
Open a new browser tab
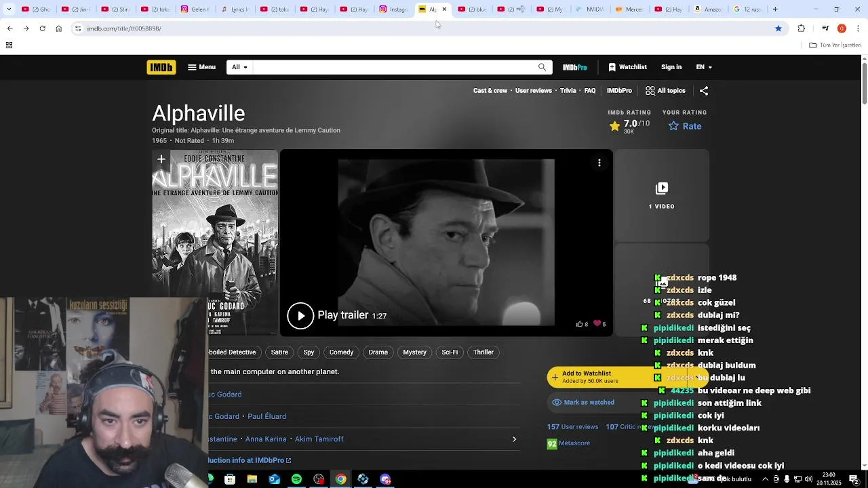point(775,9)
